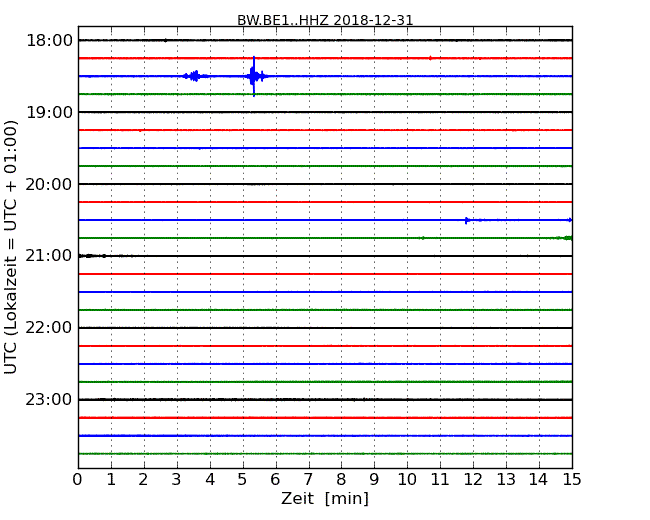Click the 12 tick on minute axis

[473, 479]
